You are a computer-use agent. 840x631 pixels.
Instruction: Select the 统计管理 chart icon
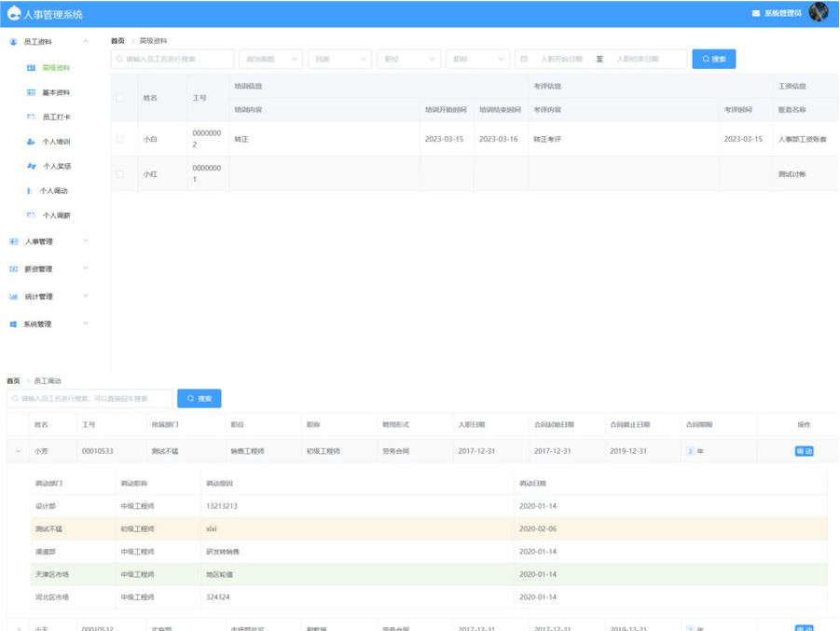click(12, 296)
